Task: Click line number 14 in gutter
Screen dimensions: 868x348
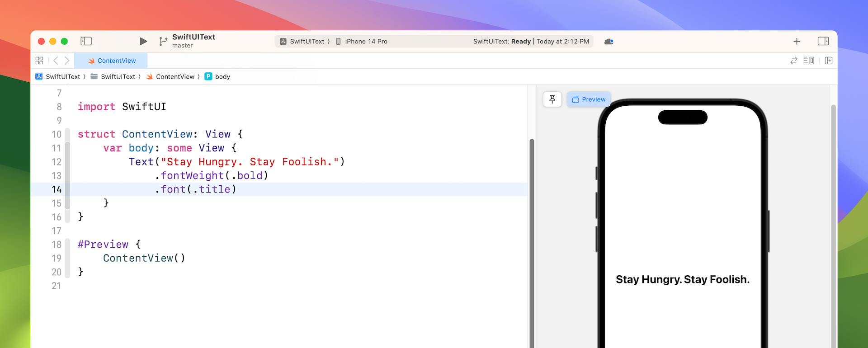Action: (x=57, y=189)
